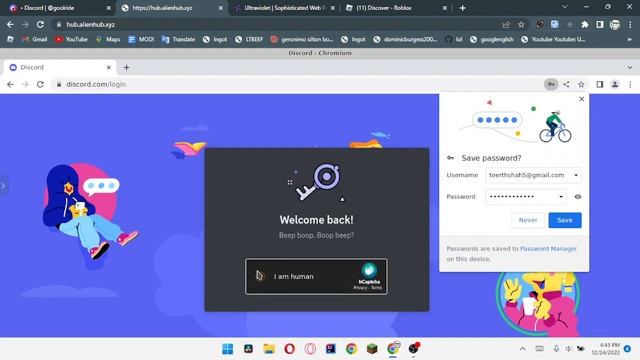Select the inner Discord tab
This screenshot has width=640, height=360.
click(x=60, y=67)
